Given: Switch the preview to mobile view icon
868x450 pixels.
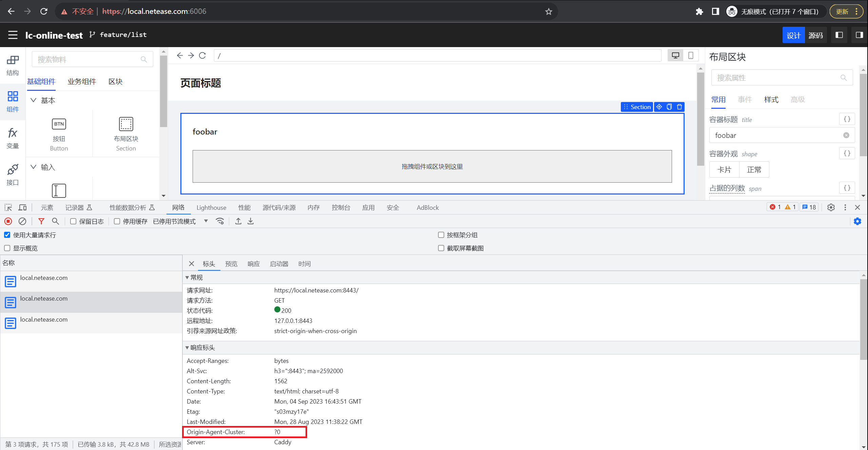Looking at the screenshot, I should click(x=691, y=55).
